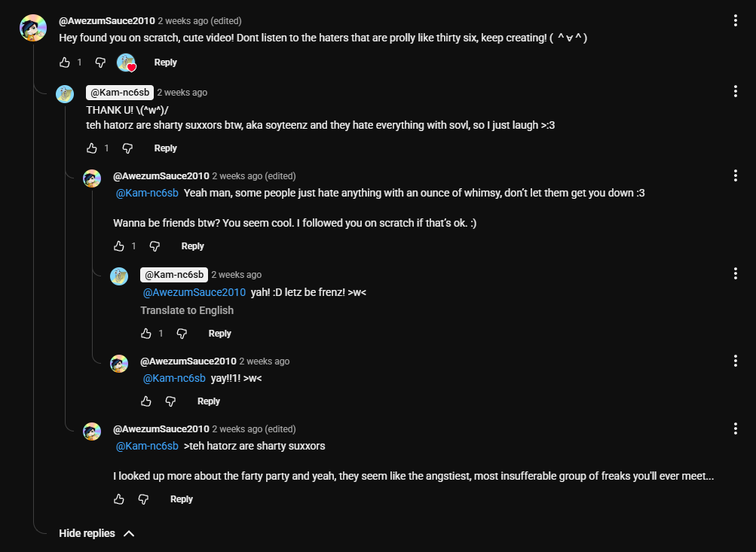Open the @Kam-nc6sb mention in the "yay!!1!" reply
This screenshot has height=552, width=756.
coord(174,378)
